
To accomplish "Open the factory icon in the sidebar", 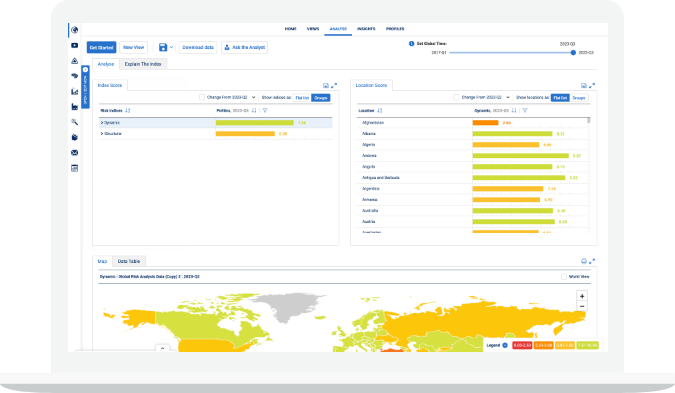I will [x=74, y=107].
